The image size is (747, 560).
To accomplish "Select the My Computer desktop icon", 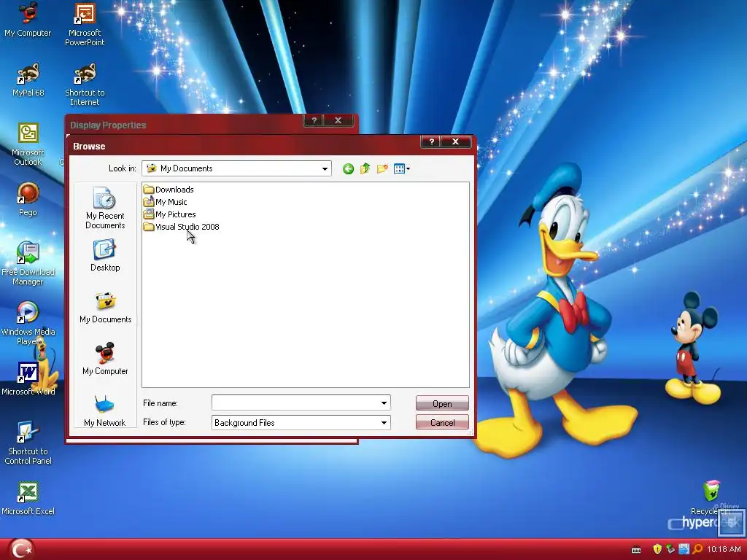I will tap(28, 20).
